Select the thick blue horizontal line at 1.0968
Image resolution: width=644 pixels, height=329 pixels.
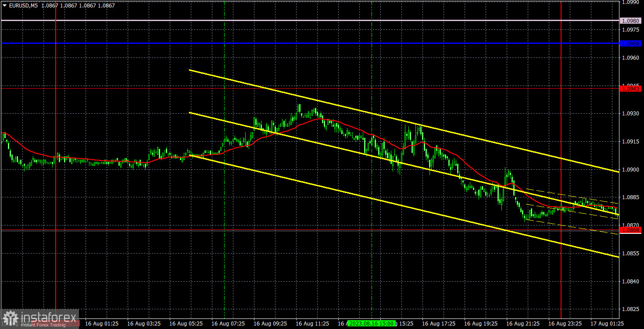(x=310, y=43)
